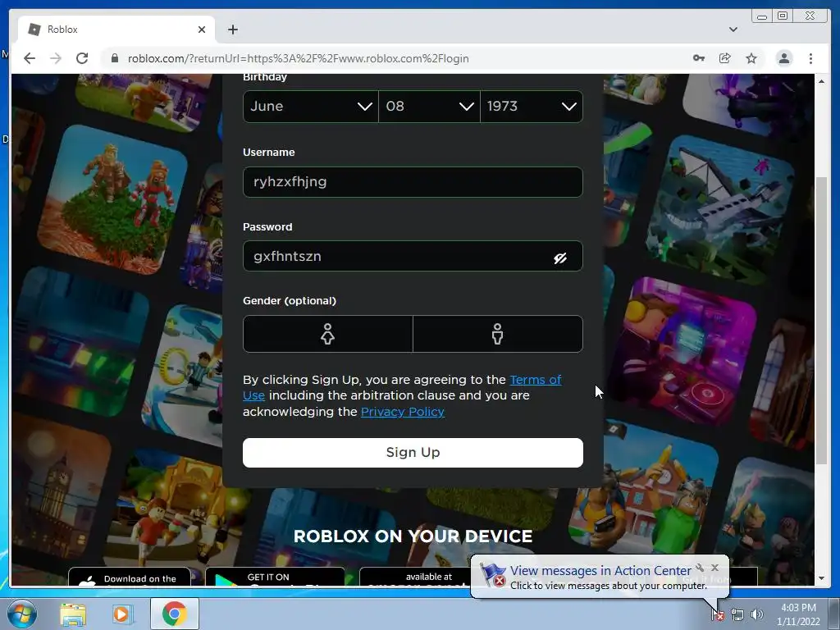Image resolution: width=840 pixels, height=630 pixels.
Task: Click the browser back arrow
Action: [x=30, y=58]
